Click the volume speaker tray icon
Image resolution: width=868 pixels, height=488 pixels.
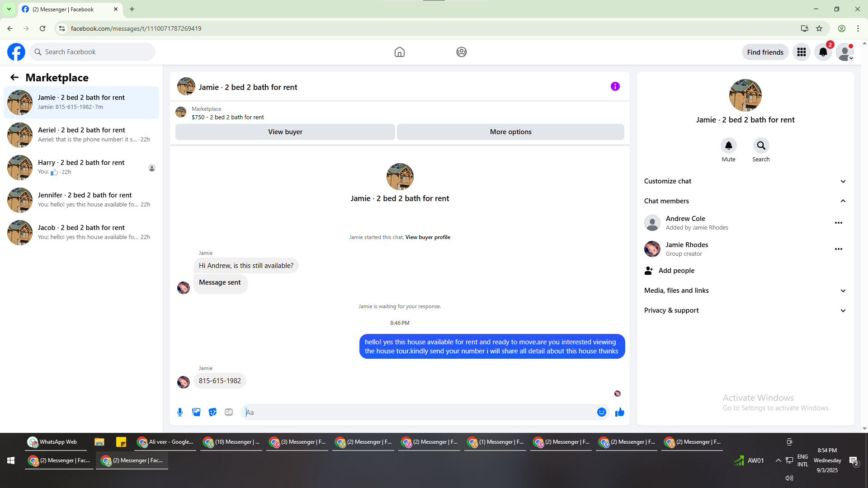point(789,478)
